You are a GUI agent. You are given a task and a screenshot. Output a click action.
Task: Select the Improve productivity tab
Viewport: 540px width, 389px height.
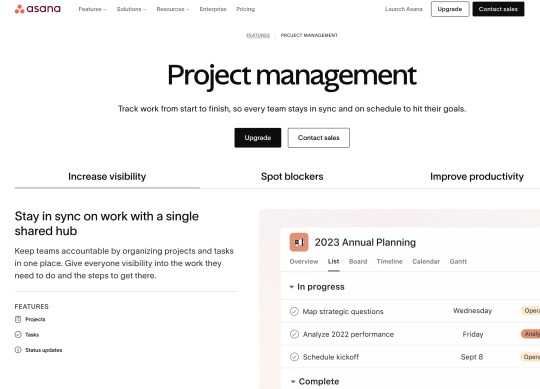pyautogui.click(x=477, y=177)
